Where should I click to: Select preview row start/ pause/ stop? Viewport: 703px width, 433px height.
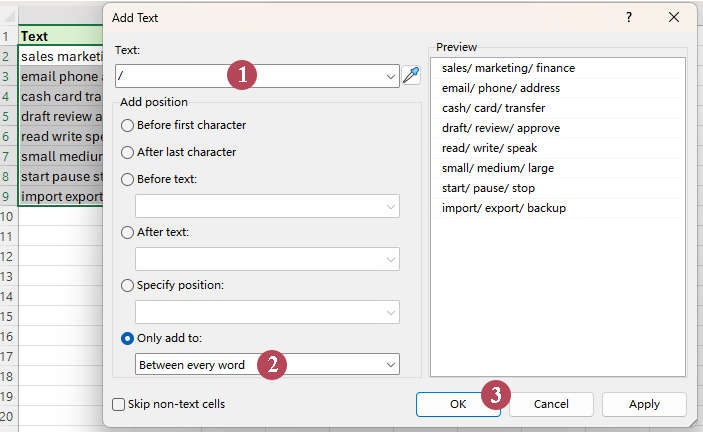557,188
